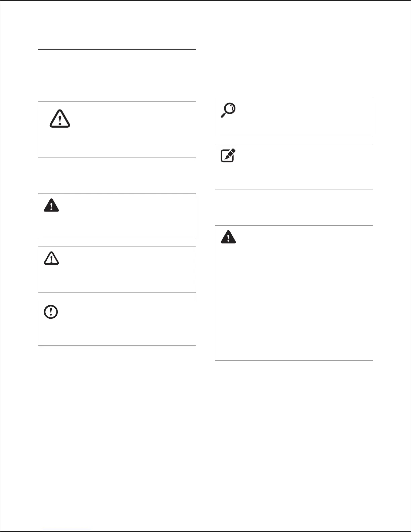411x532 pixels.
Task: Click the blank area of the tall warning box
Action: click(294, 302)
